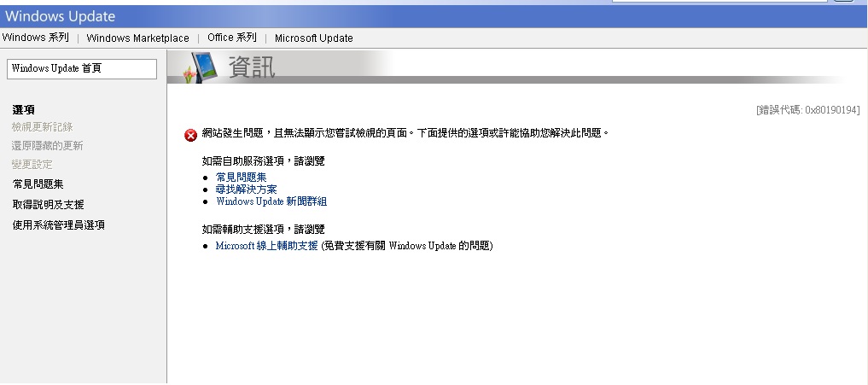The width and height of the screenshot is (868, 385).
Task: Click the Windows Update 首頁 box
Action: pos(81,68)
